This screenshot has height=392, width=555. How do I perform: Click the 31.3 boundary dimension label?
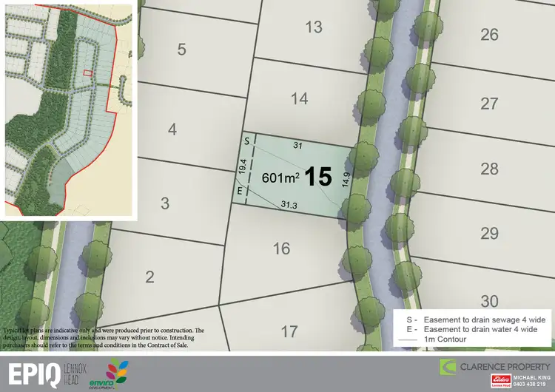tap(291, 205)
